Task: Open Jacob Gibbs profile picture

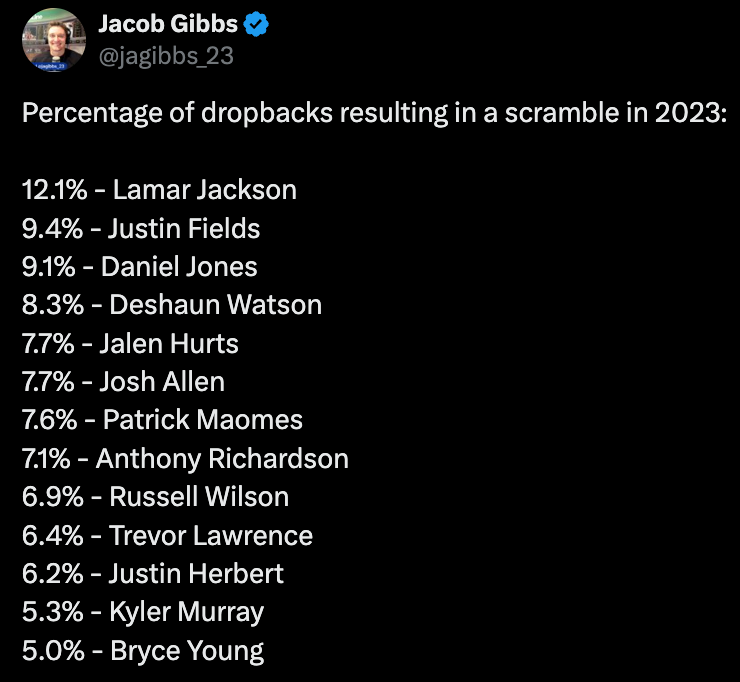Action: (54, 40)
